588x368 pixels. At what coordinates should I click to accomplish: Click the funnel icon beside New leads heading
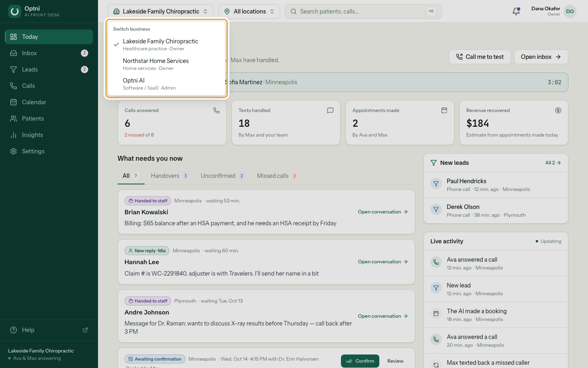(434, 163)
